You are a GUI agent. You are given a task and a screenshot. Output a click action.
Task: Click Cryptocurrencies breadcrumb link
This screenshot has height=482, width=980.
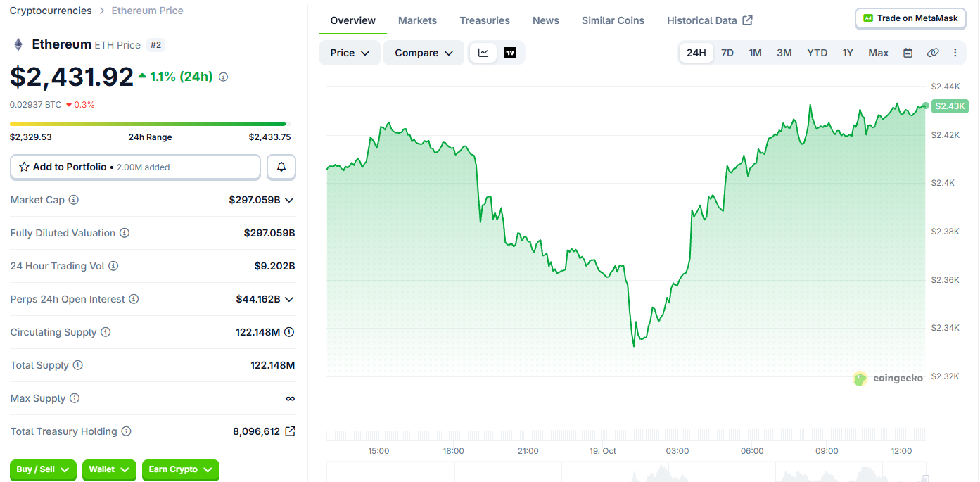click(51, 11)
